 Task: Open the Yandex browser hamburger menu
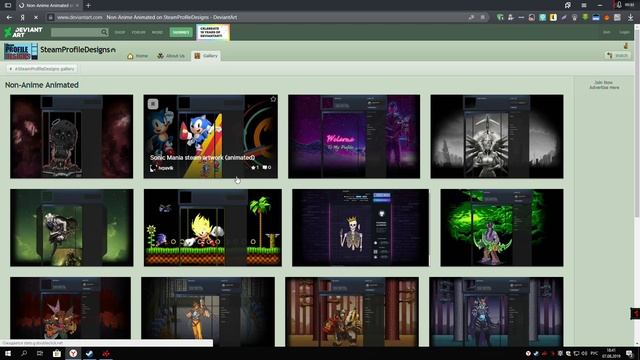(x=584, y=5)
